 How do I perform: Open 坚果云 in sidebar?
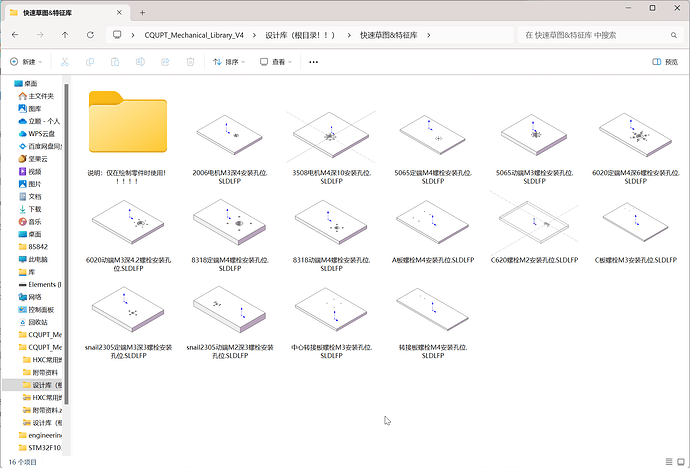[33, 159]
